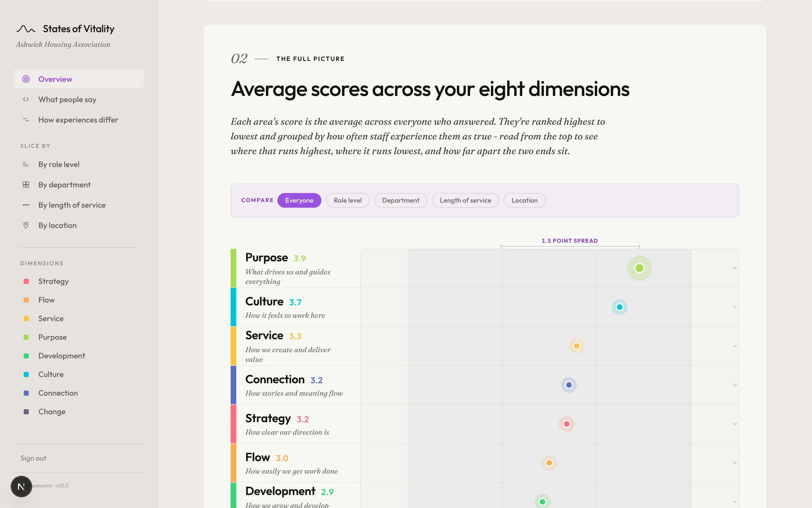
Task: Click the Connection 3.2 row title
Action: 284,380
